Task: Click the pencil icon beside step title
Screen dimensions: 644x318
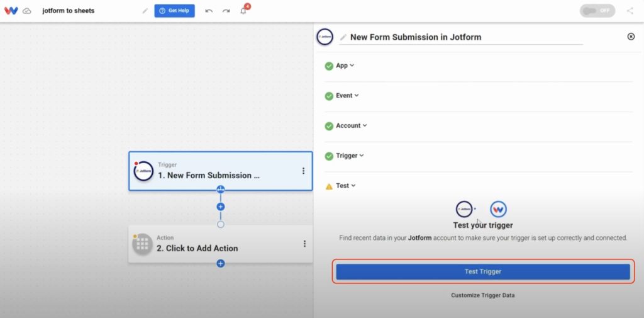Action: tap(343, 37)
